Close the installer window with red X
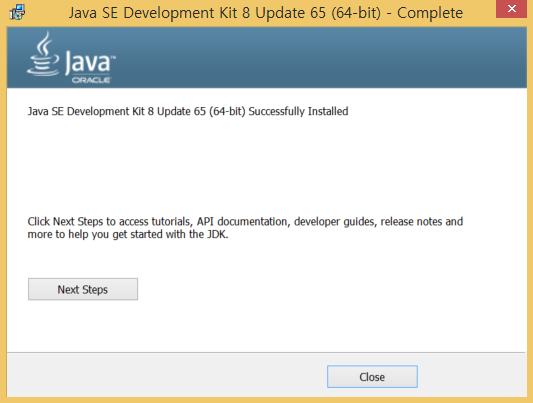533x403 pixels. 512,9
